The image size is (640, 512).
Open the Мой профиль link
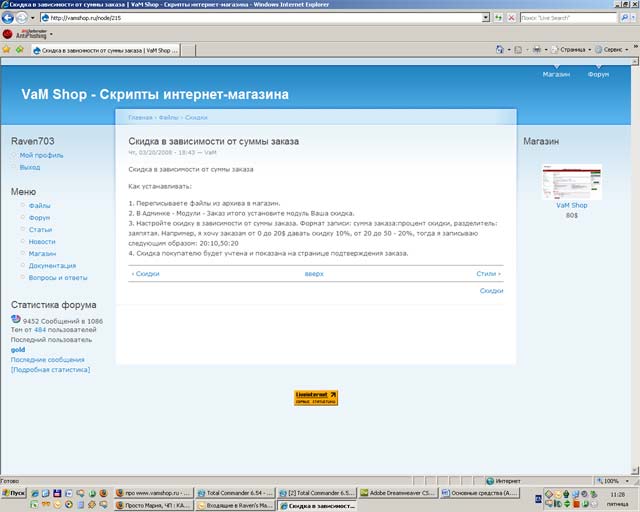tap(41, 155)
